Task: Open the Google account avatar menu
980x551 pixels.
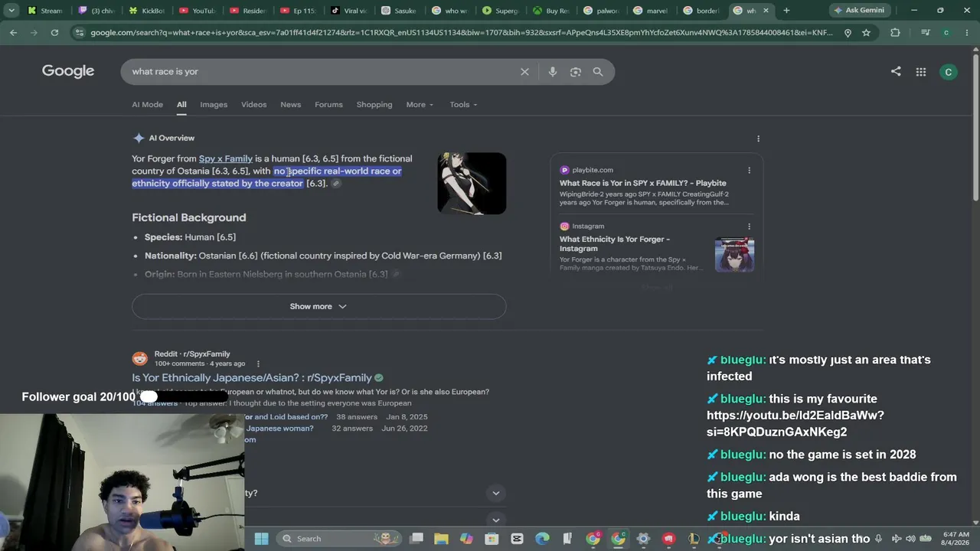Action: (949, 72)
